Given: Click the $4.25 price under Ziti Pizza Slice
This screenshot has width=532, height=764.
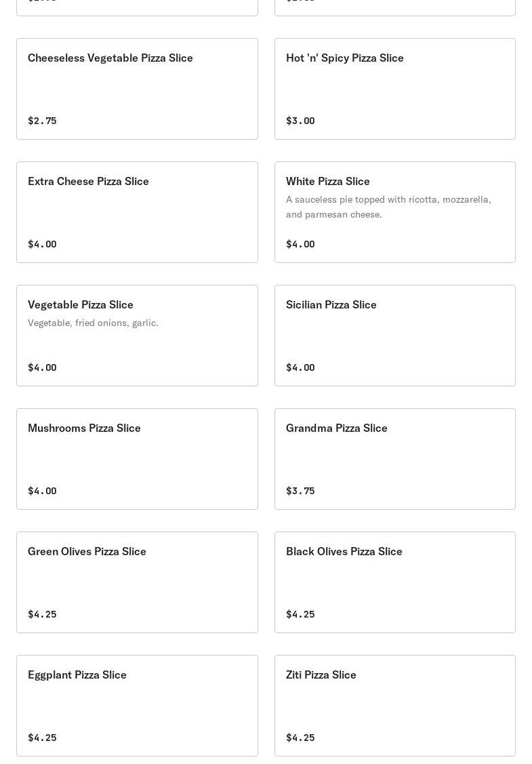Looking at the screenshot, I should tap(300, 738).
